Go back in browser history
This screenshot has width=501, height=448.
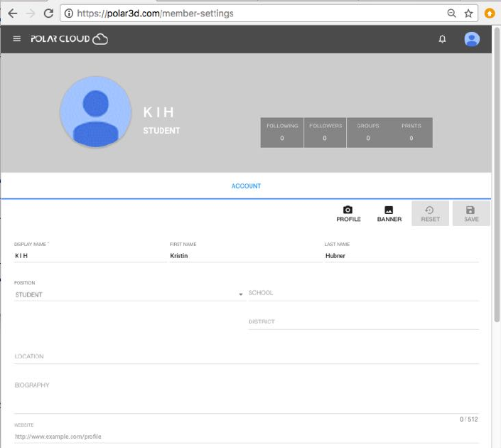click(x=13, y=14)
